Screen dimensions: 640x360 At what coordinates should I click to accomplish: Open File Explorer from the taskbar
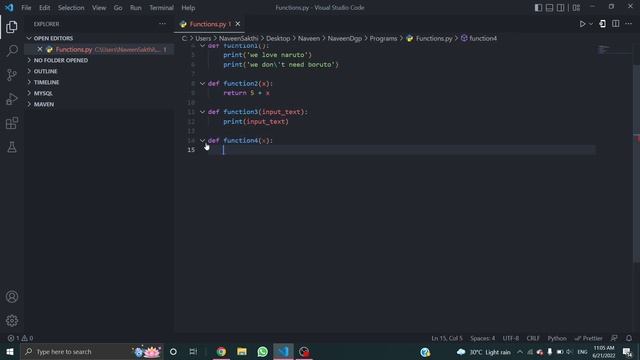242,351
